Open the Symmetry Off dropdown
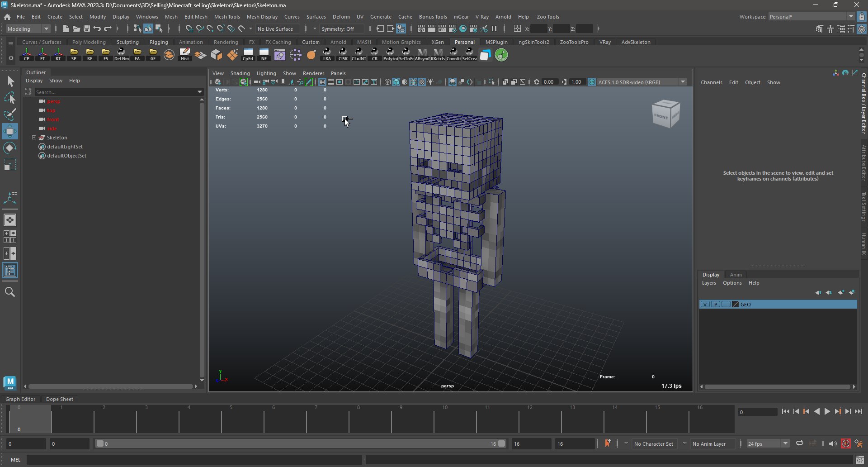Image resolution: width=868 pixels, height=467 pixels. 341,29
